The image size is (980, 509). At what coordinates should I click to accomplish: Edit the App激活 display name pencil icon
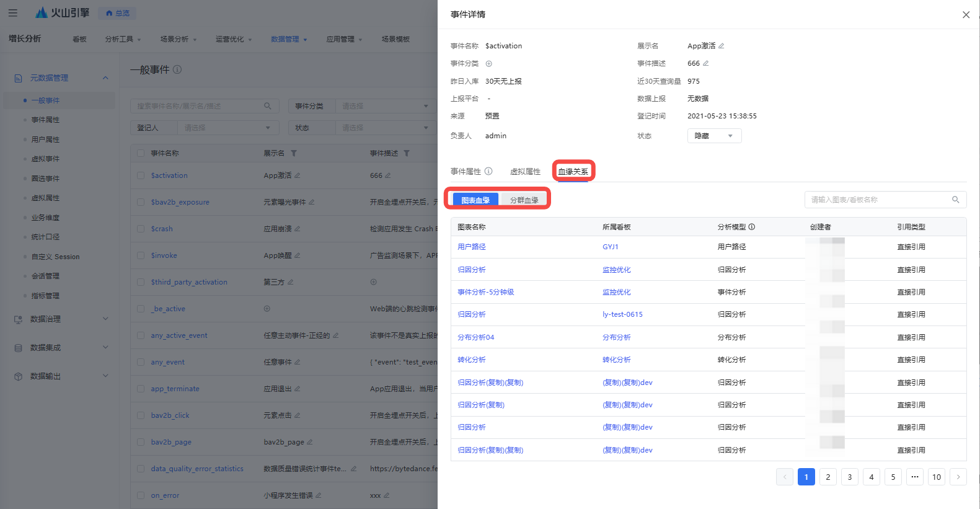coord(722,46)
